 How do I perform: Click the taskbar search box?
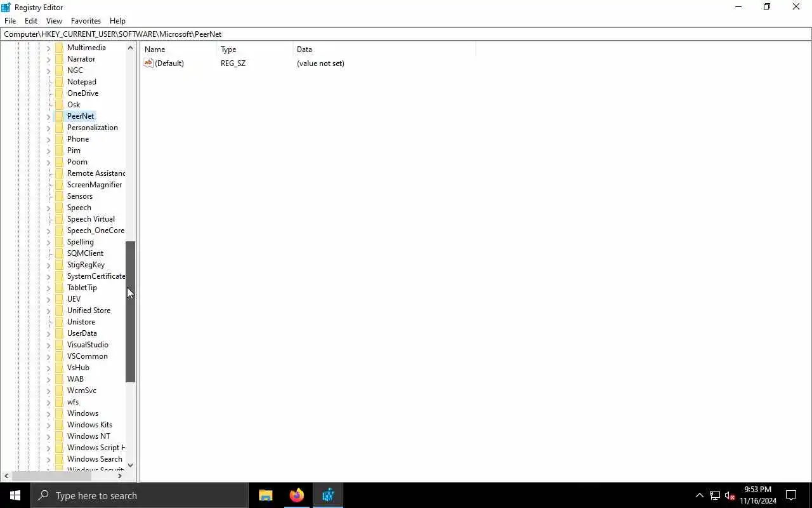(x=140, y=495)
